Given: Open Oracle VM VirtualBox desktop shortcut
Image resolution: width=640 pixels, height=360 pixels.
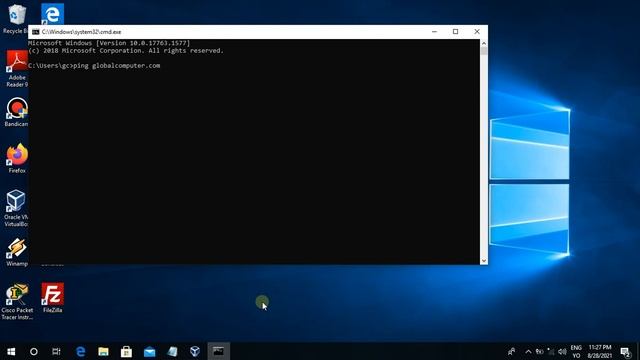Looking at the screenshot, I should click(16, 208).
